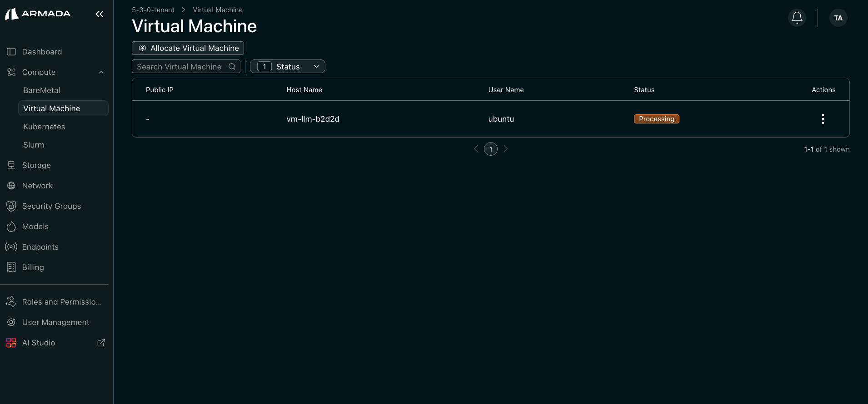Screen dimensions: 868x404
Task: Click the three-dot actions menu for vm-llm-b2d2d
Action: pos(823,119)
